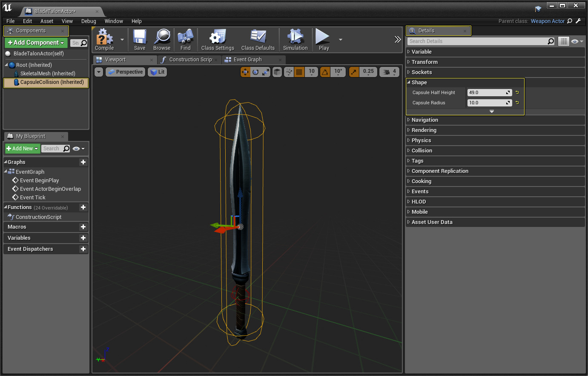
Task: Expand the Transform section in Details
Action: [x=425, y=62]
